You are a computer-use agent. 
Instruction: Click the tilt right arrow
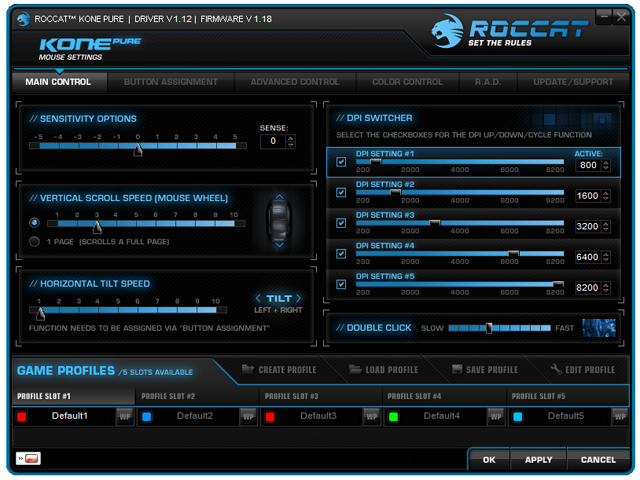pos(298,298)
